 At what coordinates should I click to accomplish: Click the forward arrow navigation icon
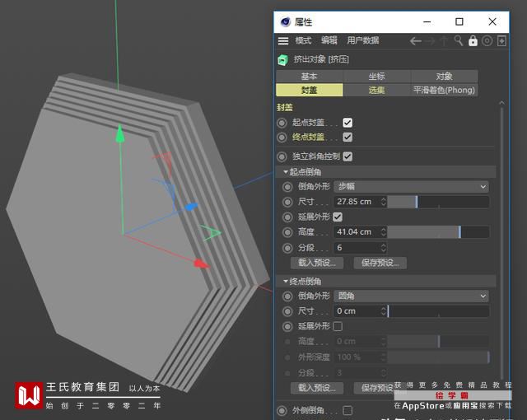[x=430, y=41]
